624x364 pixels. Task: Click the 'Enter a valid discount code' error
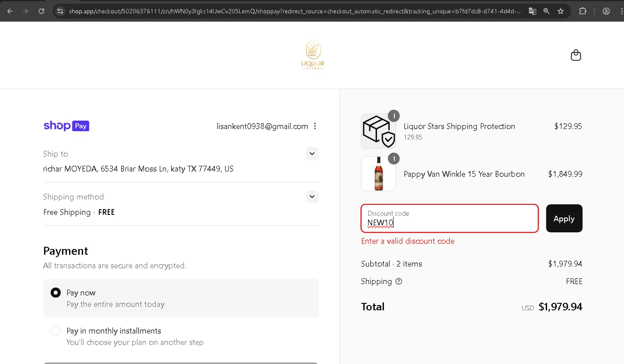click(x=408, y=241)
